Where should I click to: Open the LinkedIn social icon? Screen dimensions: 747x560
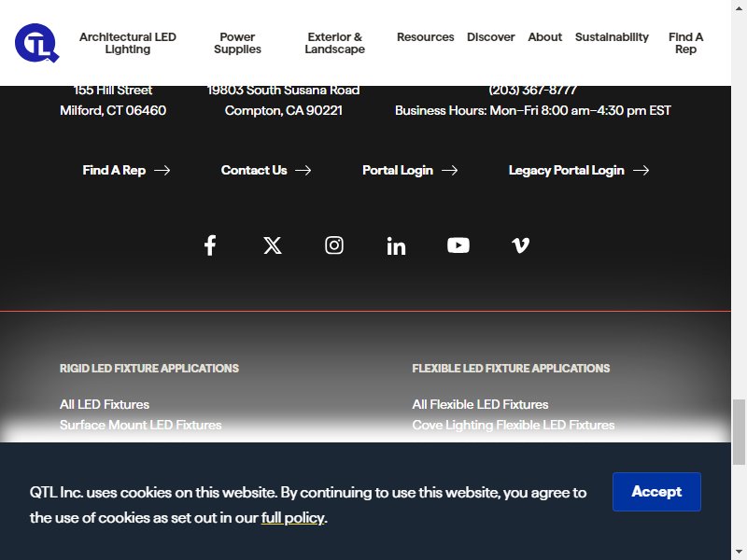(x=396, y=245)
